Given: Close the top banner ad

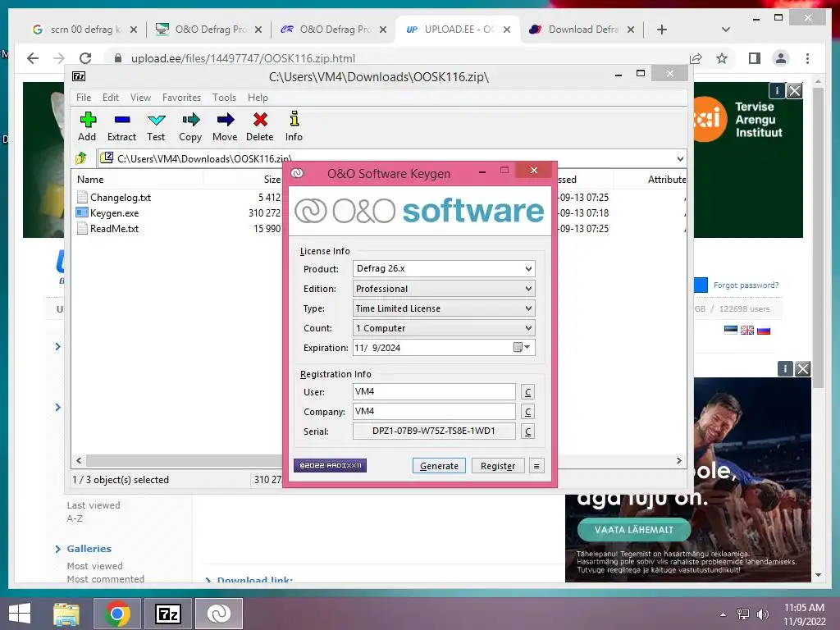Looking at the screenshot, I should pyautogui.click(x=794, y=90).
